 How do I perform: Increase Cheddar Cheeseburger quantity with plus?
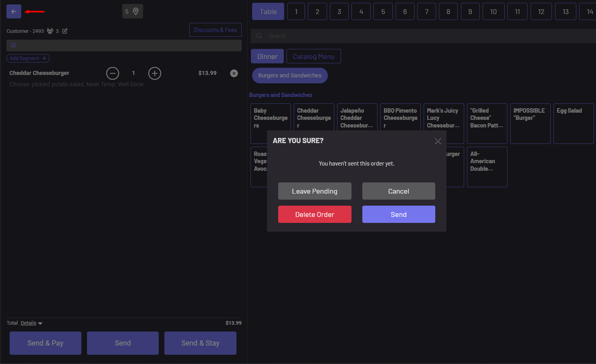155,73
